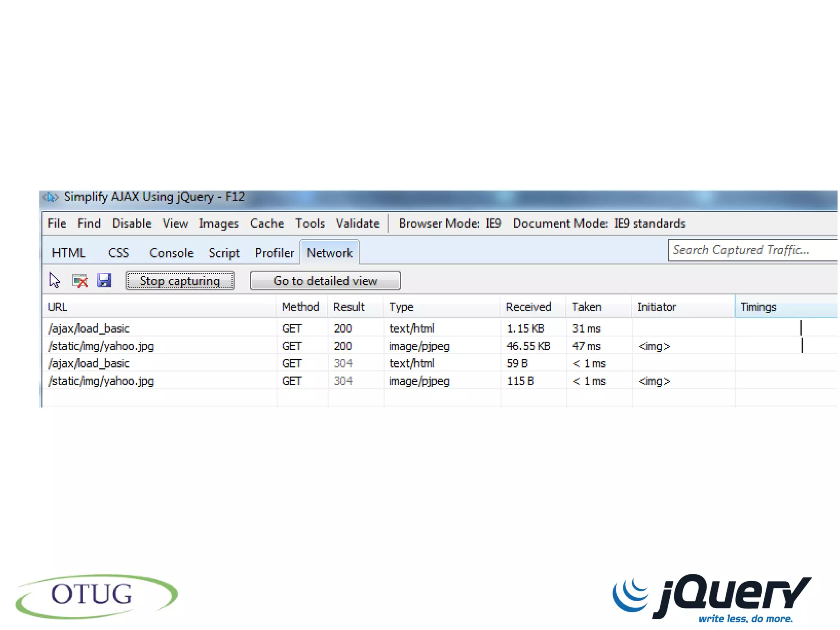This screenshot has height=630, width=840.
Task: Select the /static/img/yahoo.jpg row with result 200
Action: pos(440,346)
